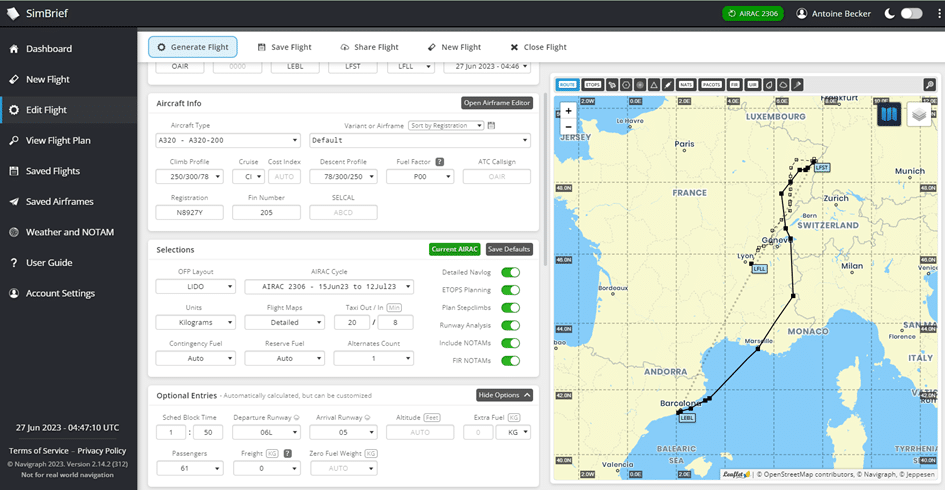Click Save Flight
Screen dimensions: 945x490
[x=284, y=47]
